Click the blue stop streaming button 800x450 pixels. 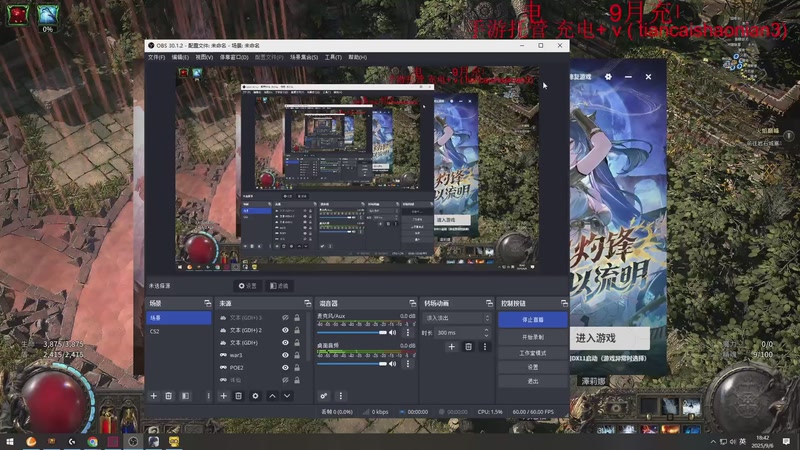[x=533, y=320]
